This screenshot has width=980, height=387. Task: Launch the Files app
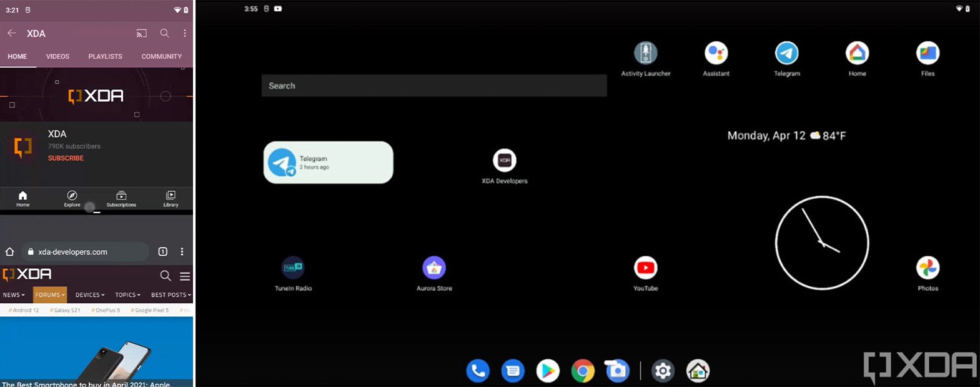[928, 59]
